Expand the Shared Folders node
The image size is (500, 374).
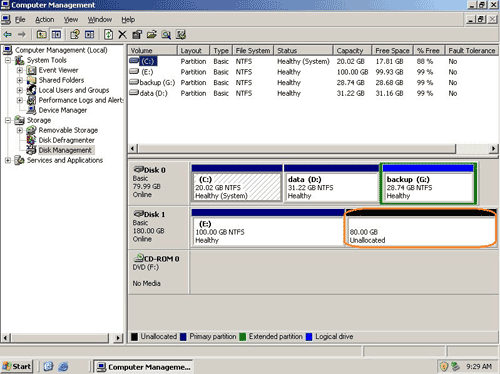tap(20, 80)
